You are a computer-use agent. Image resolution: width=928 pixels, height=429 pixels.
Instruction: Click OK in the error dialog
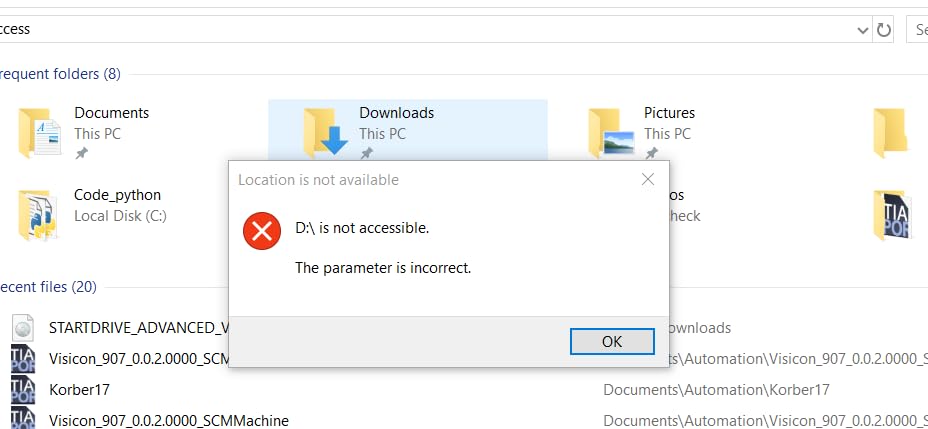pyautogui.click(x=612, y=341)
